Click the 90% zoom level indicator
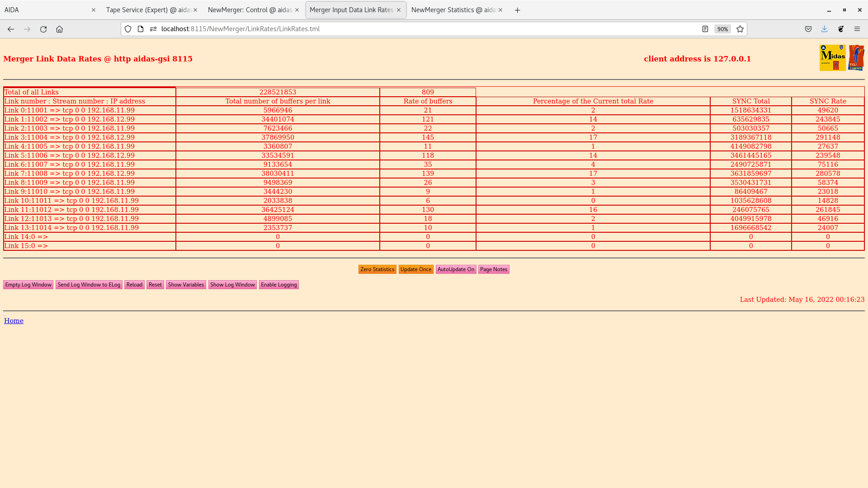 coord(722,29)
